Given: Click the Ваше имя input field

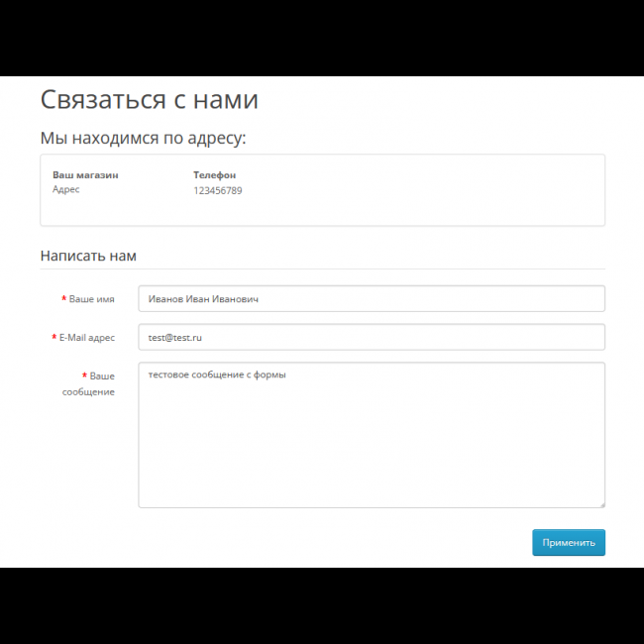Looking at the screenshot, I should 371,298.
